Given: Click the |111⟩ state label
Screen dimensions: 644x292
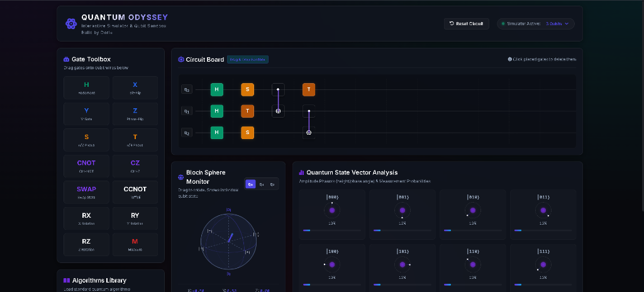Looking at the screenshot, I should click(543, 251).
